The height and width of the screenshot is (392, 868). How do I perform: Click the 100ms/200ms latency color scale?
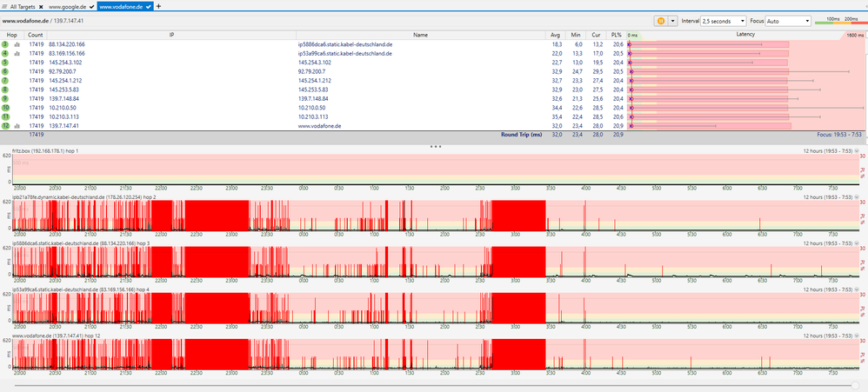coord(842,20)
